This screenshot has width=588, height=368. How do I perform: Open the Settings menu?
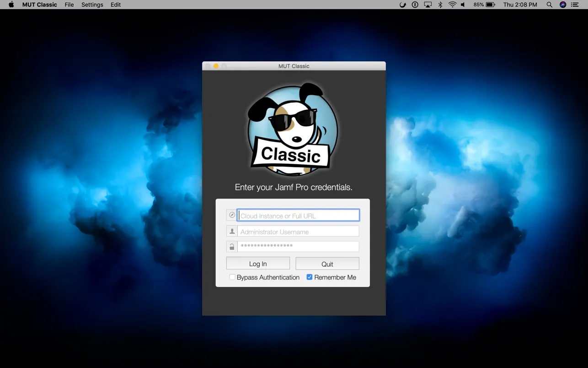[x=92, y=5]
